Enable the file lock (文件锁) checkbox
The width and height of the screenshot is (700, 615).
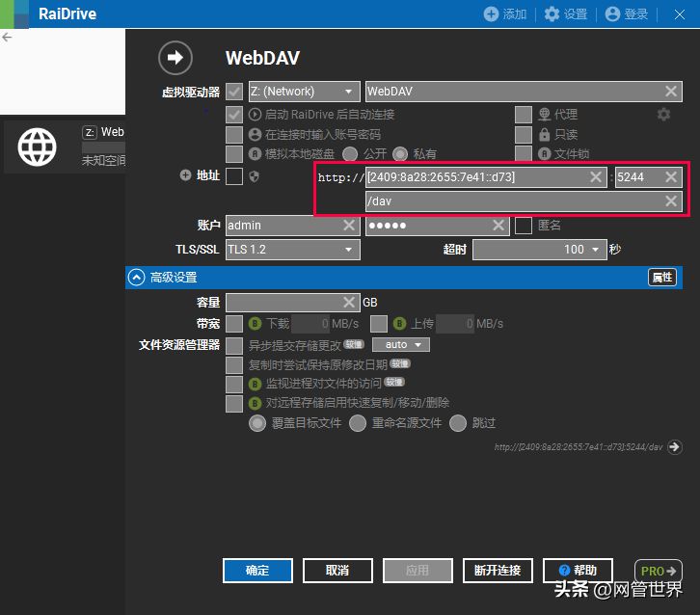tap(524, 153)
